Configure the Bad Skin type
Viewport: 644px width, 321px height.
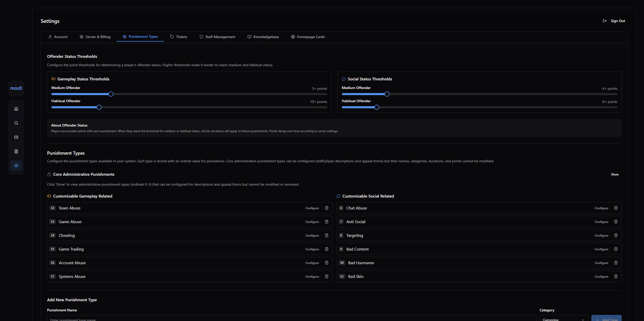click(x=601, y=277)
